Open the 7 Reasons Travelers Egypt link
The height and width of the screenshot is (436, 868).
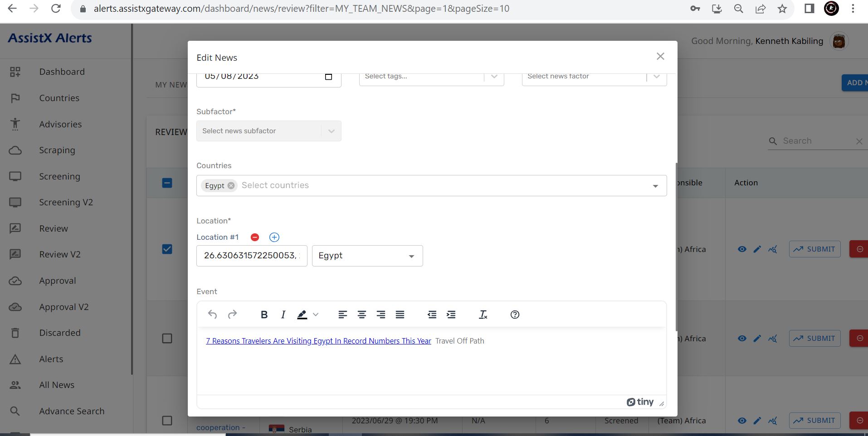(x=318, y=341)
